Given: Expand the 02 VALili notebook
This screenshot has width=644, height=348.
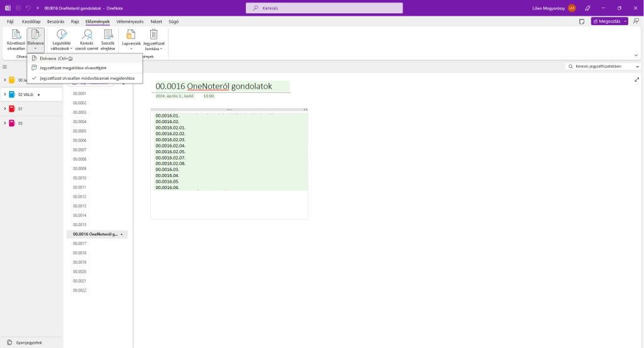Looking at the screenshot, I should coord(5,94).
